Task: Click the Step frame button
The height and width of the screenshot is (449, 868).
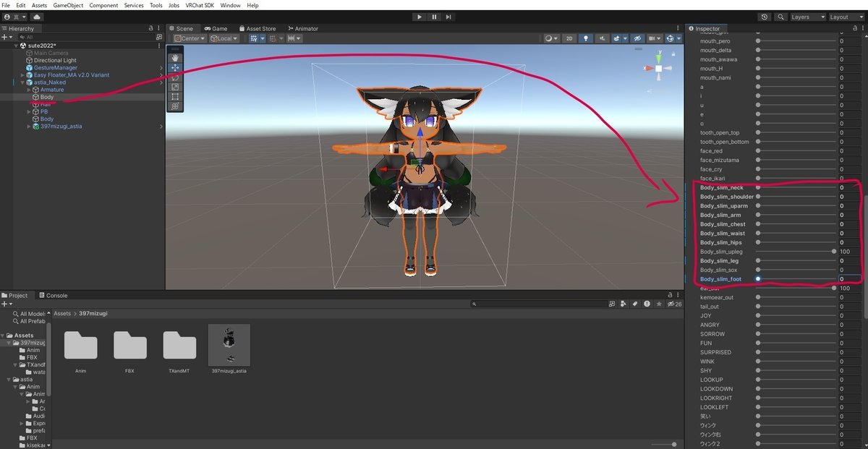Action: [448, 17]
